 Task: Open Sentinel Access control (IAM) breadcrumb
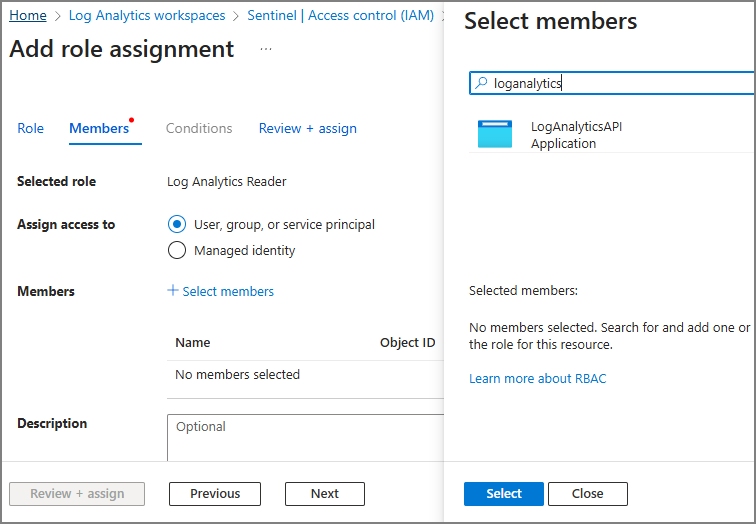click(x=340, y=15)
